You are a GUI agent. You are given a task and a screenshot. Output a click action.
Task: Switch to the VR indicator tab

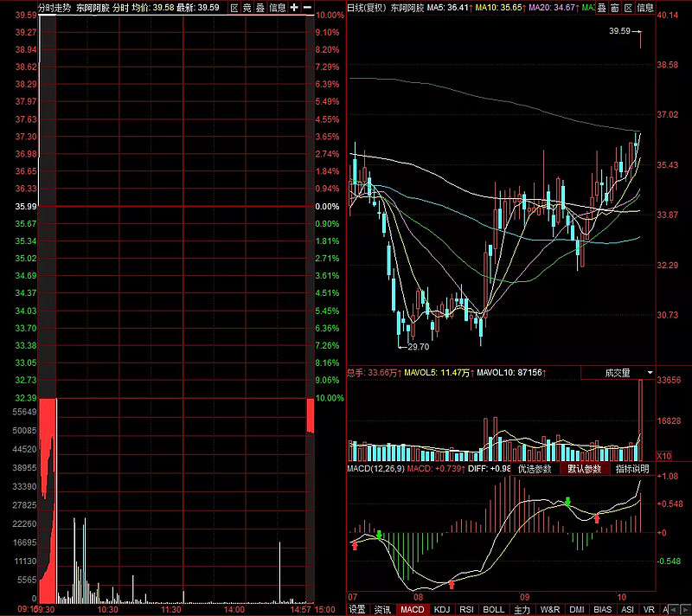[649, 609]
